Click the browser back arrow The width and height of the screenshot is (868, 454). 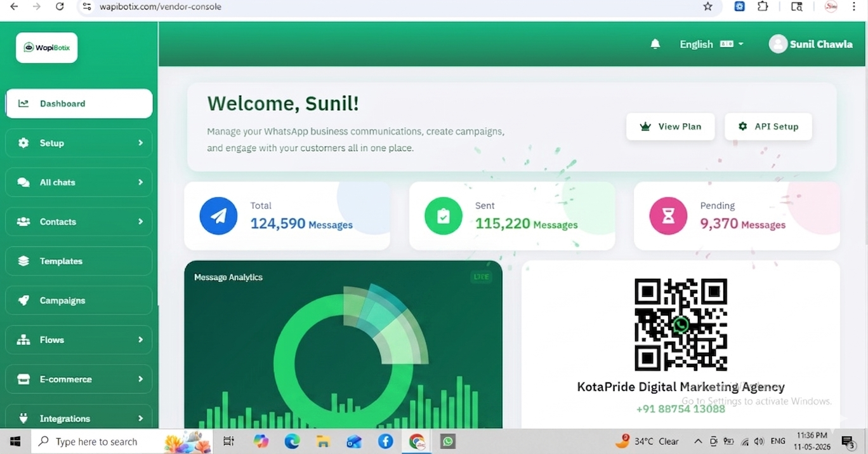(x=14, y=6)
